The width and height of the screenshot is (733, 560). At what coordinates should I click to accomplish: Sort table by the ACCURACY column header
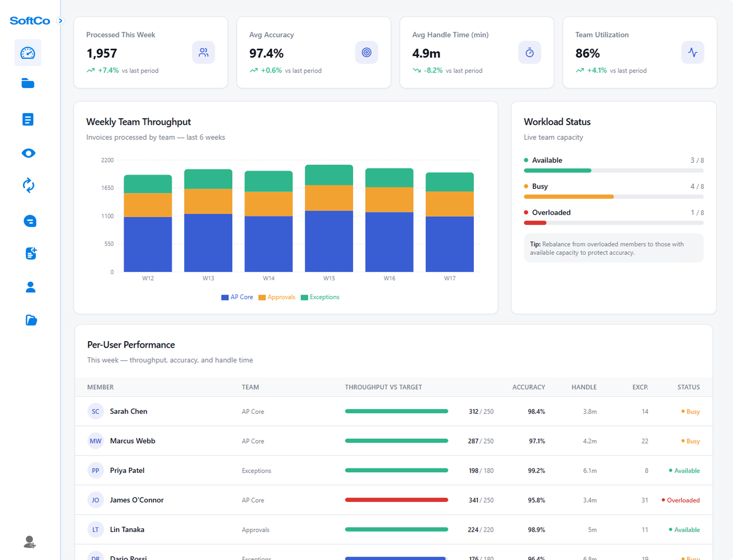pyautogui.click(x=528, y=387)
